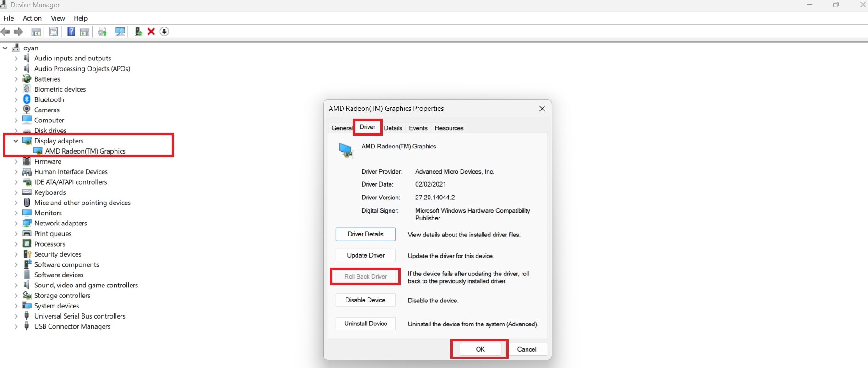
Task: Click the Back arrow in the toolbar
Action: tap(5, 32)
